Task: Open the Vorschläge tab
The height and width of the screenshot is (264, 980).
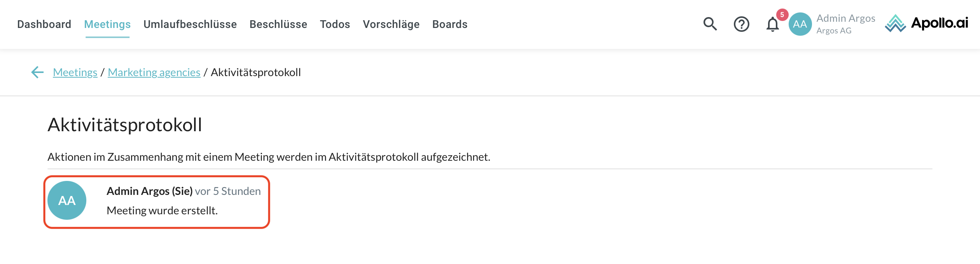Action: (391, 24)
